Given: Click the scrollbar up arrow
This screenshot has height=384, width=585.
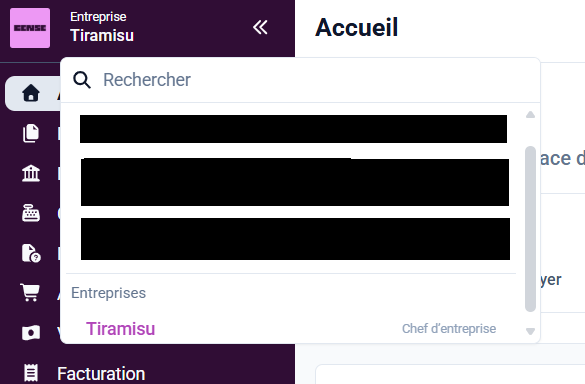Looking at the screenshot, I should tap(530, 115).
